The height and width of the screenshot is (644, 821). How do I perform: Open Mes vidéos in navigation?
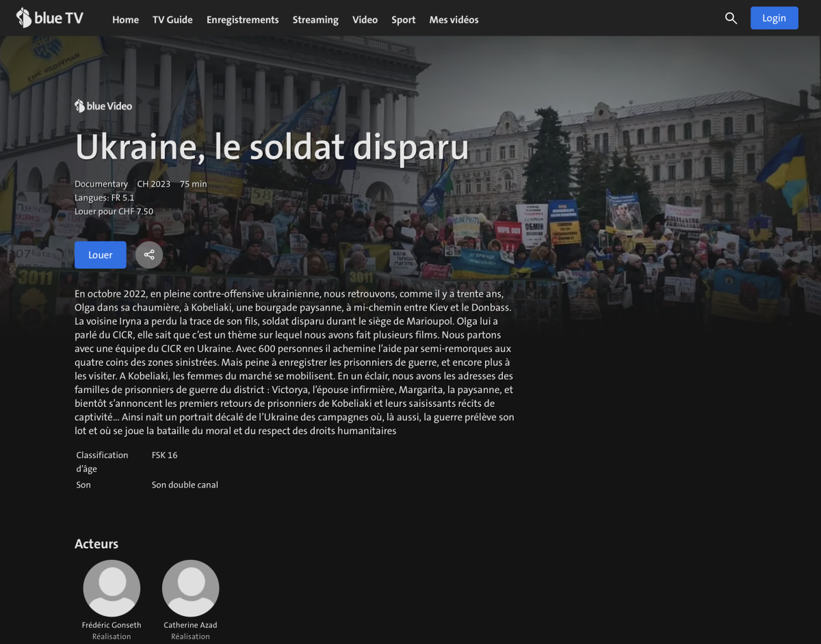point(454,20)
